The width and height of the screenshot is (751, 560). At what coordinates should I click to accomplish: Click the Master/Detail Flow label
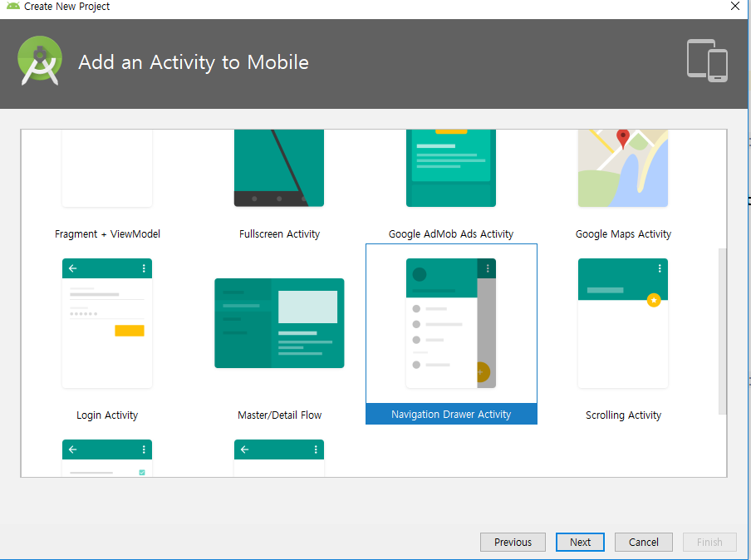pos(279,415)
